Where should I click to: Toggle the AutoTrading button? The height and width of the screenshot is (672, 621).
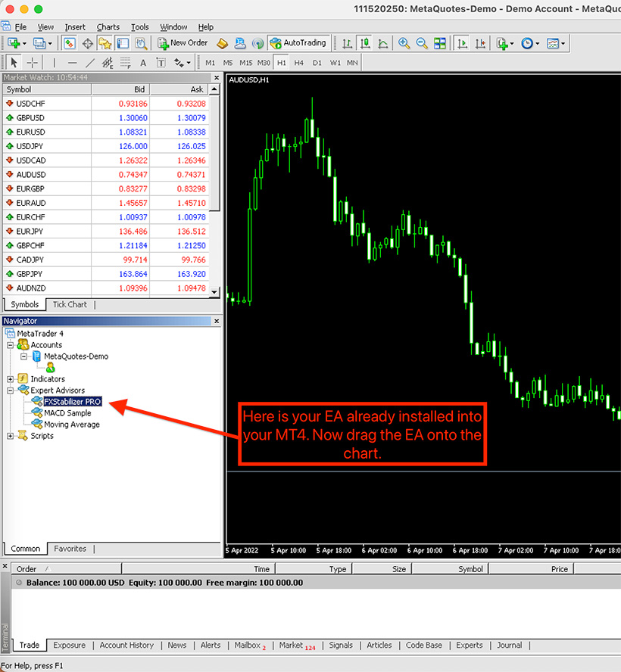click(299, 43)
